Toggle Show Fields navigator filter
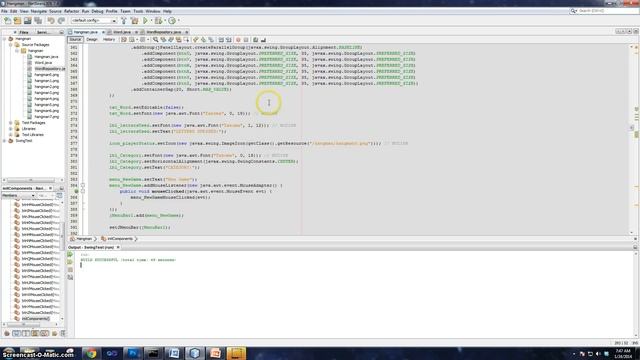Viewport: 640px width, 360px height. coord(16,333)
